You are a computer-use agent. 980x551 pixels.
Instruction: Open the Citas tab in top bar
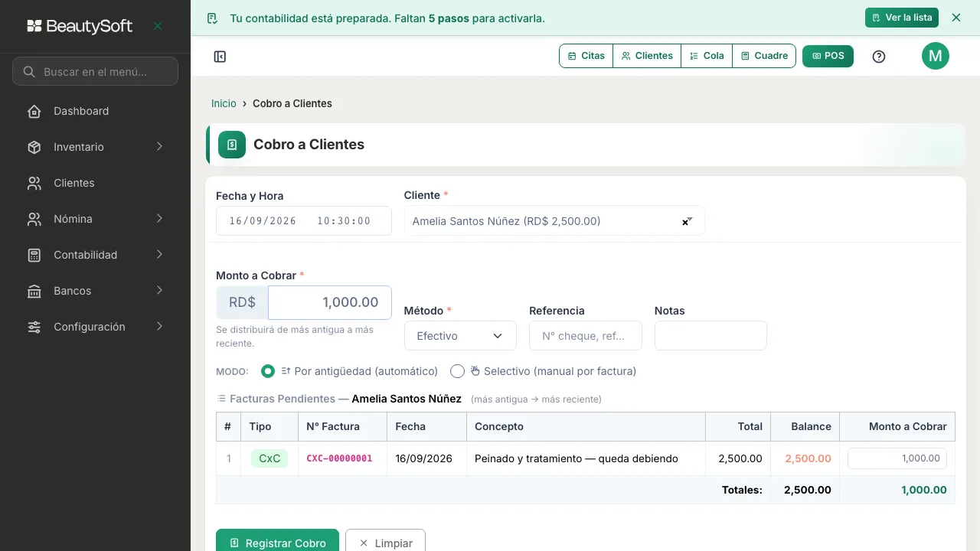pos(586,56)
